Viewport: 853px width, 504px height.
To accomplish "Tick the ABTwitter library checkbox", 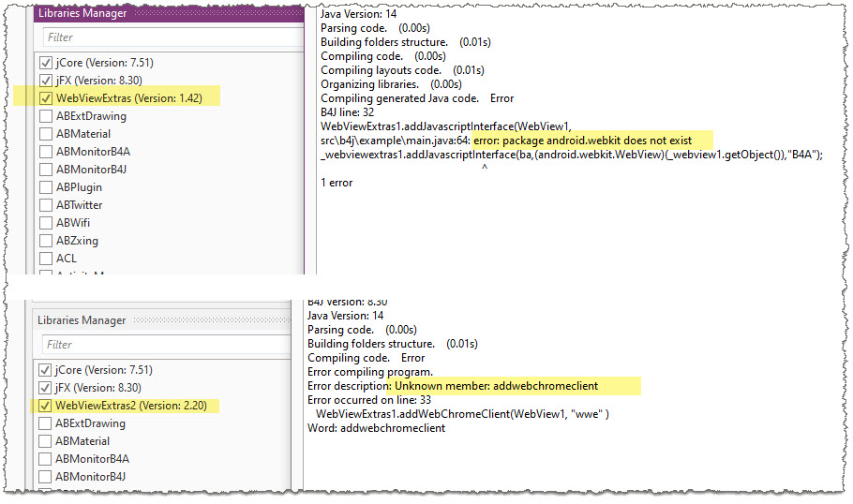I will (x=46, y=205).
